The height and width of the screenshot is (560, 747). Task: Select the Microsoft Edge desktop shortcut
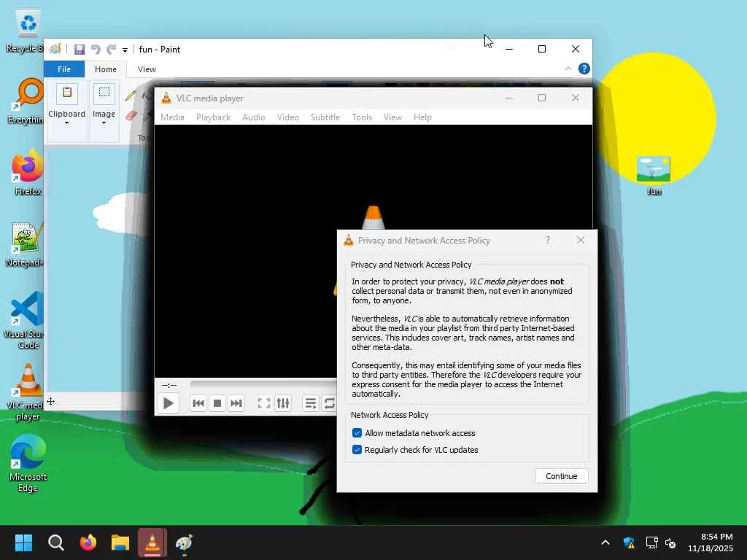pos(28,463)
